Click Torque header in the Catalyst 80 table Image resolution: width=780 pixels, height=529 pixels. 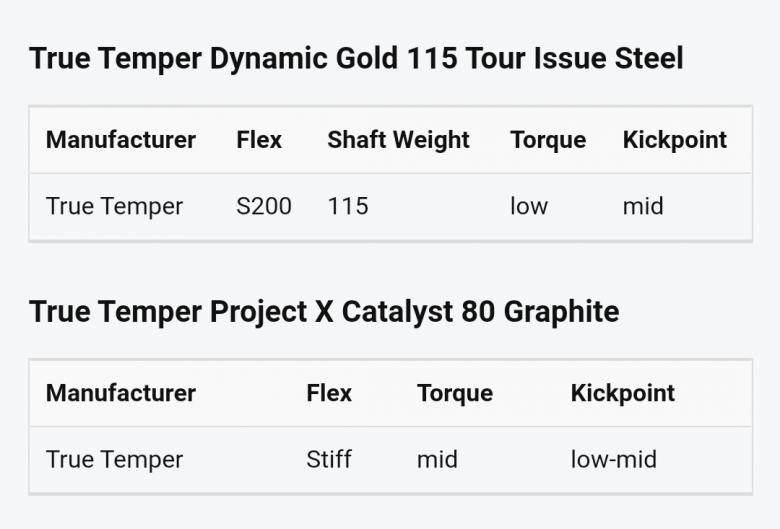455,393
